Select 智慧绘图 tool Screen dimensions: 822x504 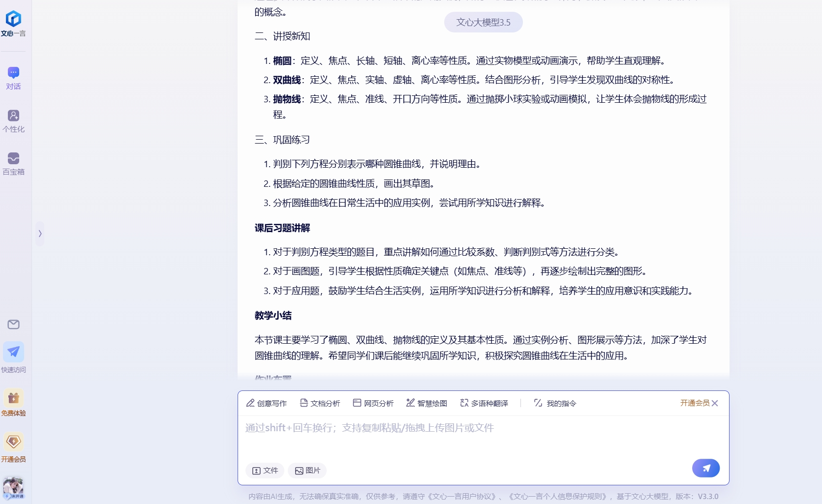(426, 403)
